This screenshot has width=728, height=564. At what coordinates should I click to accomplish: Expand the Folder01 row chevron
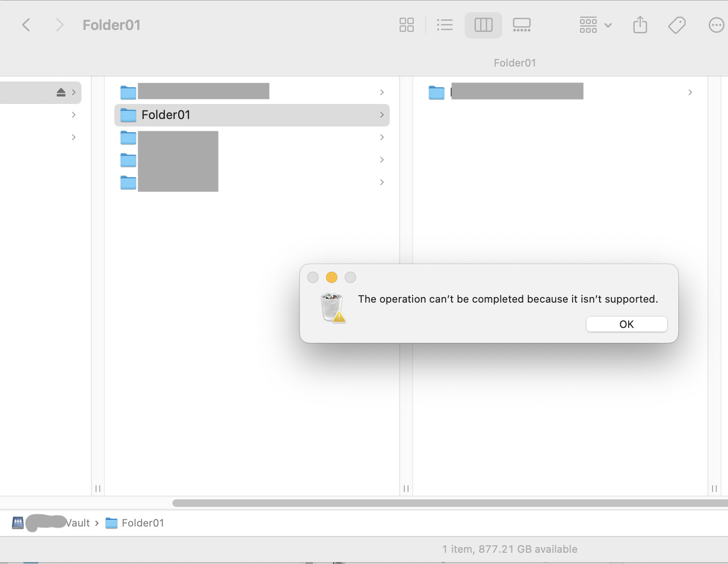(x=382, y=115)
